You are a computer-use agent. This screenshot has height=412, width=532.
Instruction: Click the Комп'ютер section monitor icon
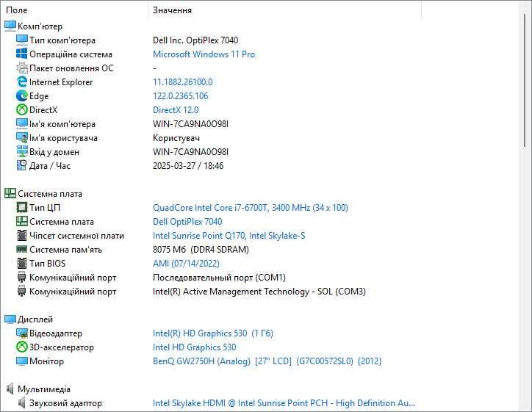click(x=10, y=26)
